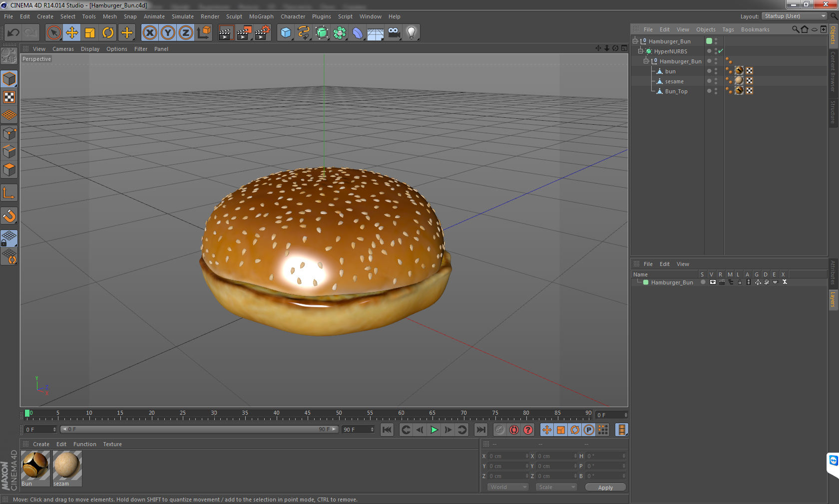Image resolution: width=839 pixels, height=504 pixels.
Task: Open the array modeling objects icon
Action: click(340, 33)
